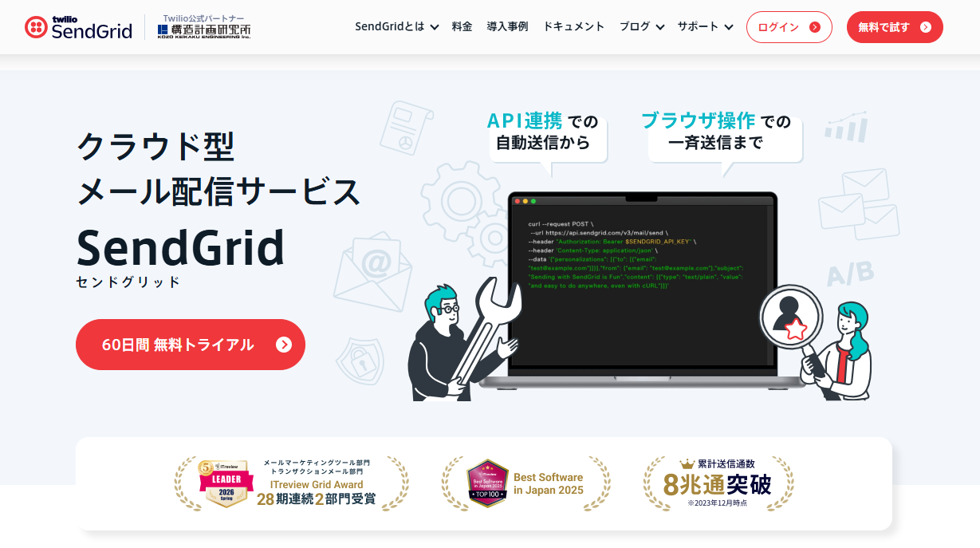The width and height of the screenshot is (980, 548).
Task: Open the 料金 menu item
Action: coord(462,26)
